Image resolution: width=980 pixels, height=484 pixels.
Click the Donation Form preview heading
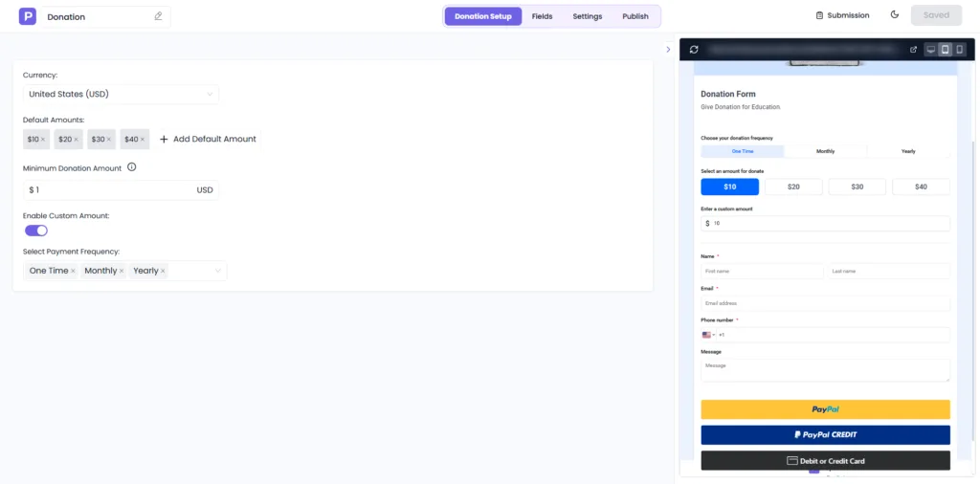click(x=728, y=95)
